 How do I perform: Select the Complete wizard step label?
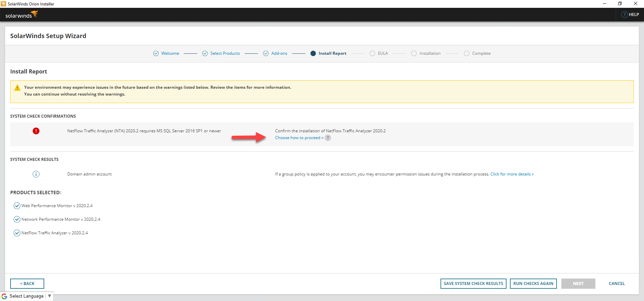[481, 53]
